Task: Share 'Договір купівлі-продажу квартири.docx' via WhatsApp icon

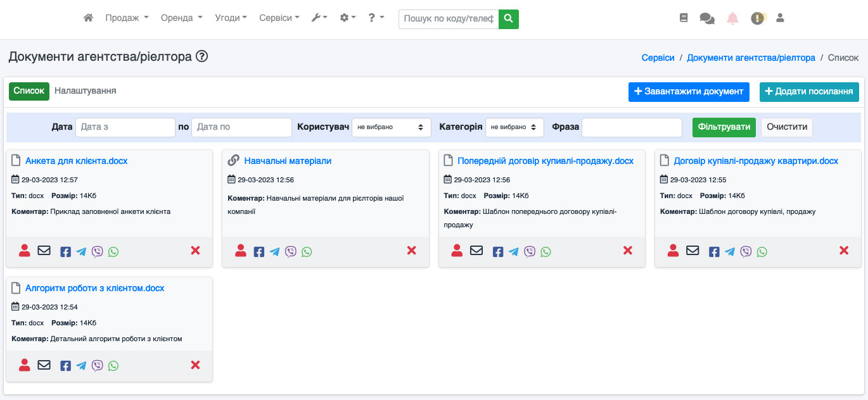Action: (x=762, y=252)
